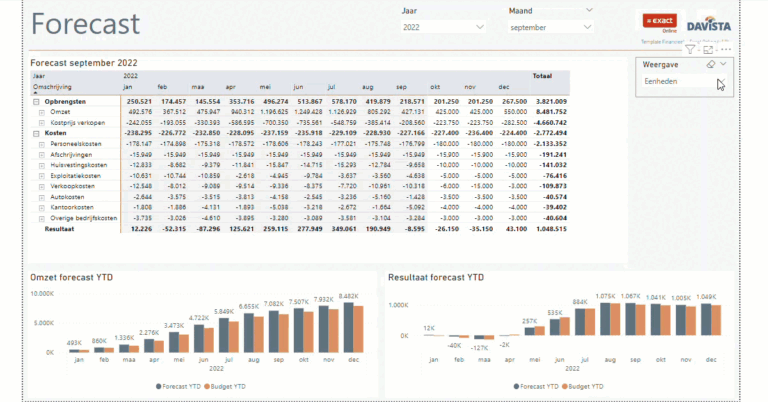Click the Totaal column header
Image resolution: width=768 pixels, height=402 pixels.
pos(542,76)
